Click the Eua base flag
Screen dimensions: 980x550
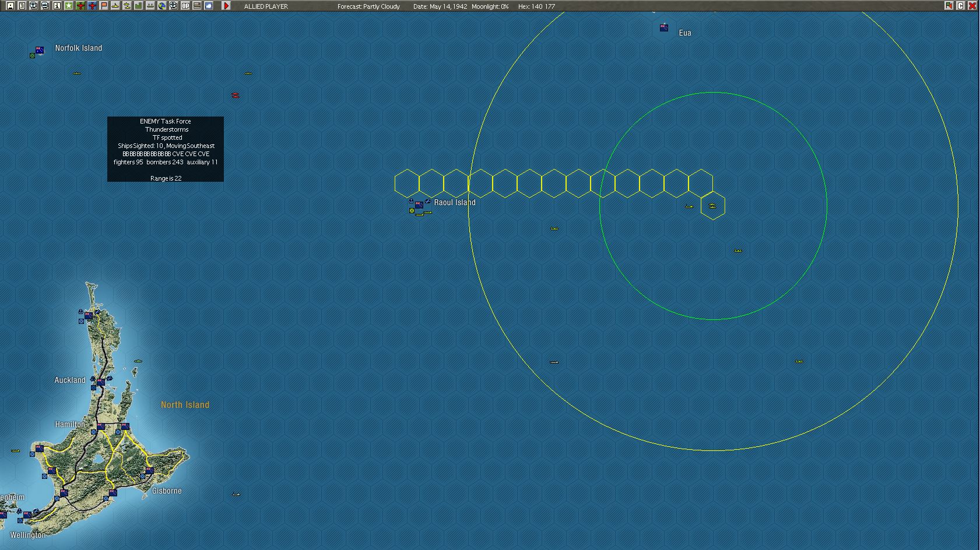coord(663,27)
